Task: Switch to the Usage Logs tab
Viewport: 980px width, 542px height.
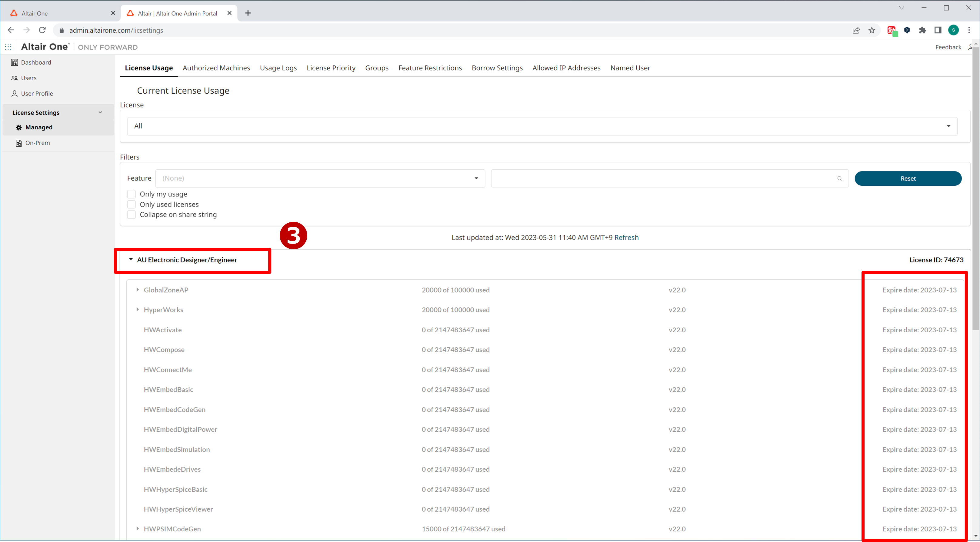Action: pyautogui.click(x=278, y=68)
